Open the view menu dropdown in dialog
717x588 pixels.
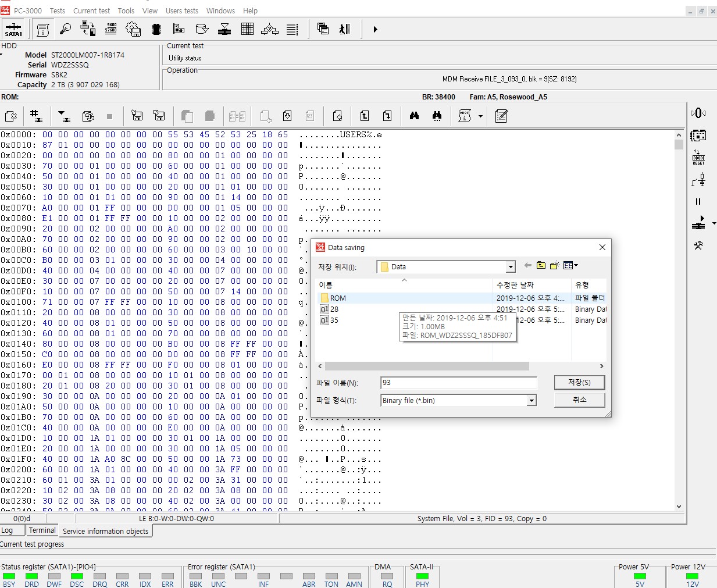click(x=571, y=265)
